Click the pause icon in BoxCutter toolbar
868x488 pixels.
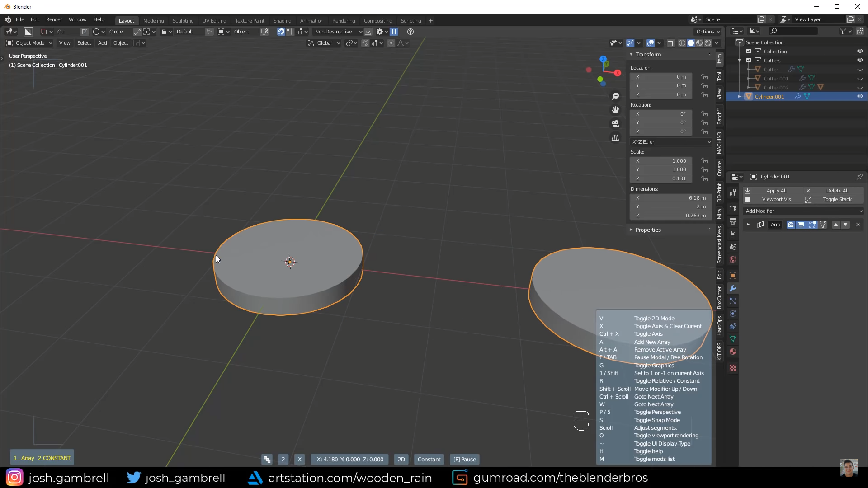(394, 32)
